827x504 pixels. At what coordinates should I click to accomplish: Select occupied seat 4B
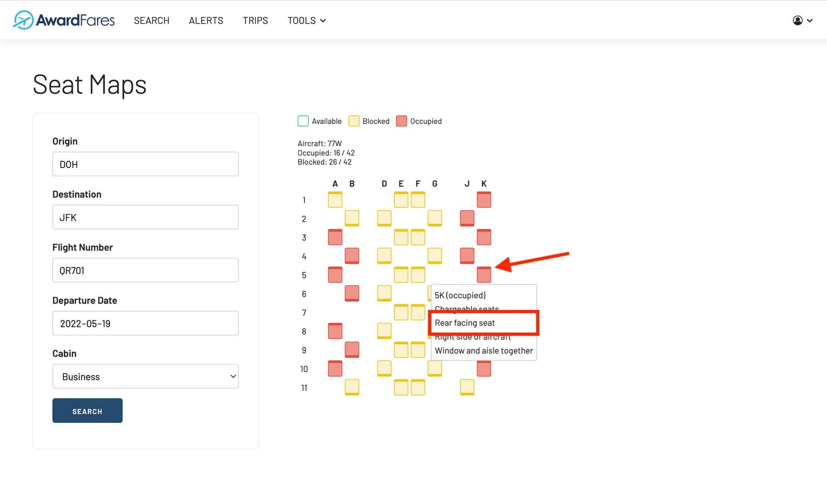pyautogui.click(x=352, y=256)
